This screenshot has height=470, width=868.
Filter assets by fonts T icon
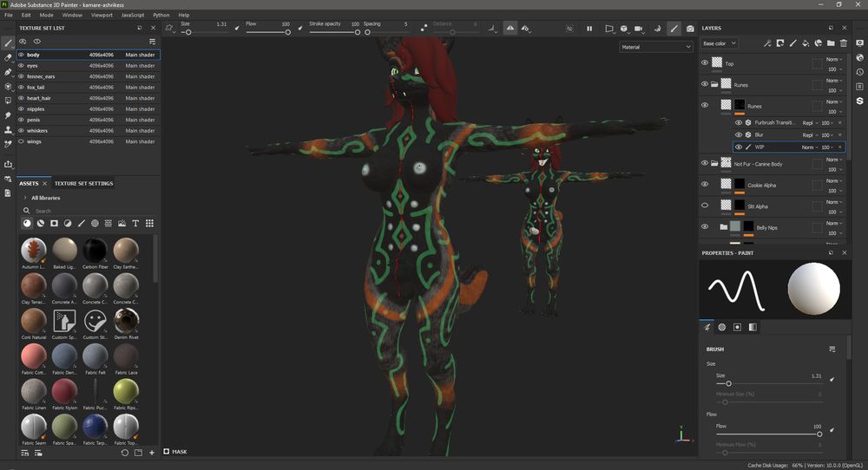click(x=135, y=224)
